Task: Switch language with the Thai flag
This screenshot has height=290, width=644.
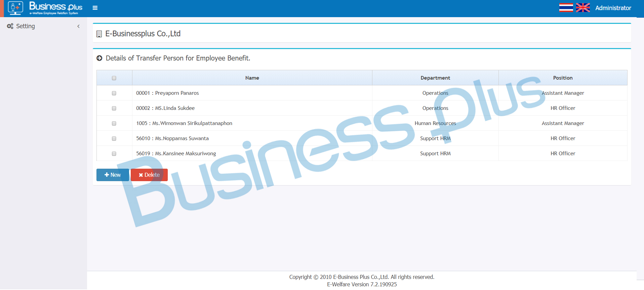Action: tap(566, 8)
